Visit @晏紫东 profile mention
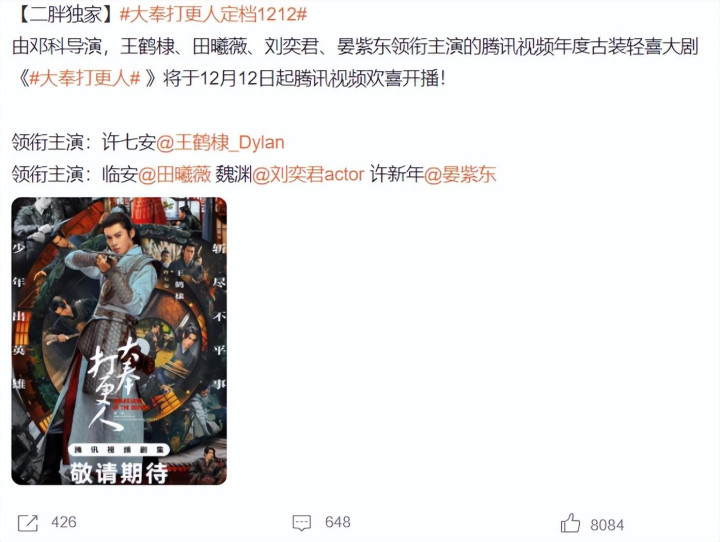This screenshot has width=720, height=542. point(460,175)
